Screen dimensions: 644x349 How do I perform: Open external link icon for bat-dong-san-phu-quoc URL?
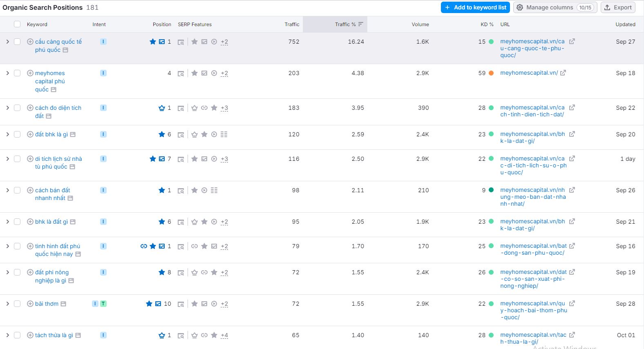(572, 246)
